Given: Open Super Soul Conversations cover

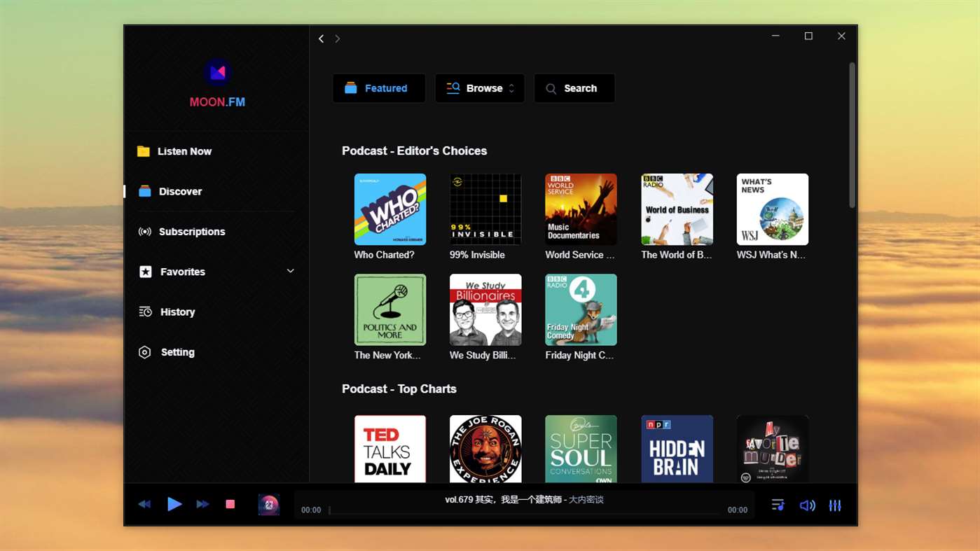Looking at the screenshot, I should point(581,449).
